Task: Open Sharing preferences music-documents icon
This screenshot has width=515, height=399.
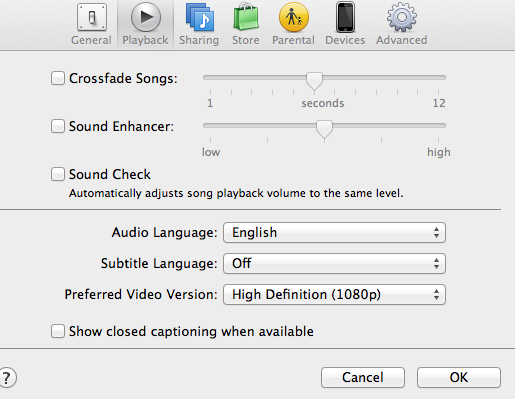Action: click(x=200, y=17)
